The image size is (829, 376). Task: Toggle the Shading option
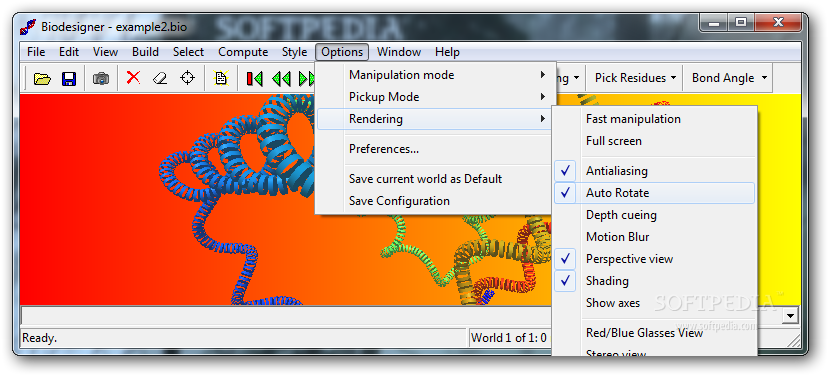655,281
